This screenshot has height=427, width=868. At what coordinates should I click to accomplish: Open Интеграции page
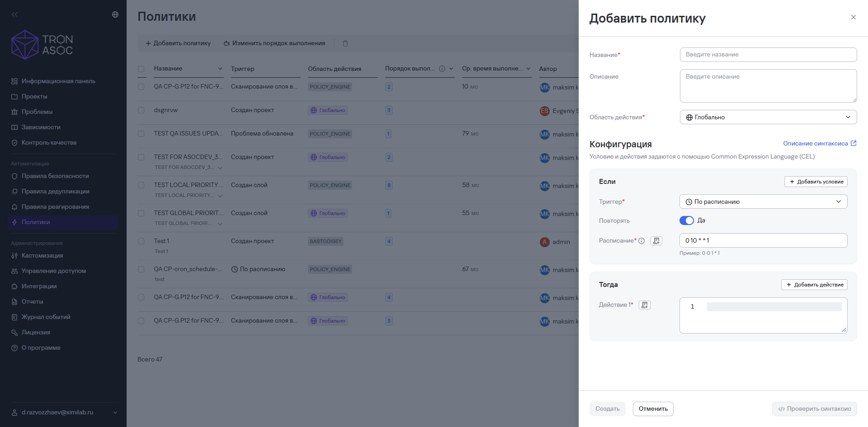[39, 286]
